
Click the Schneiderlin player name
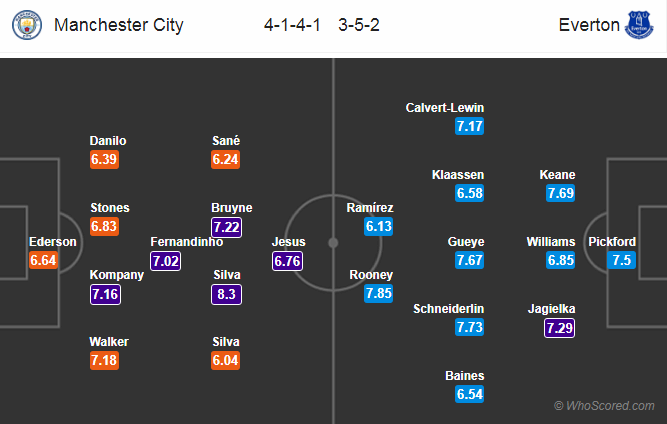pyautogui.click(x=448, y=309)
